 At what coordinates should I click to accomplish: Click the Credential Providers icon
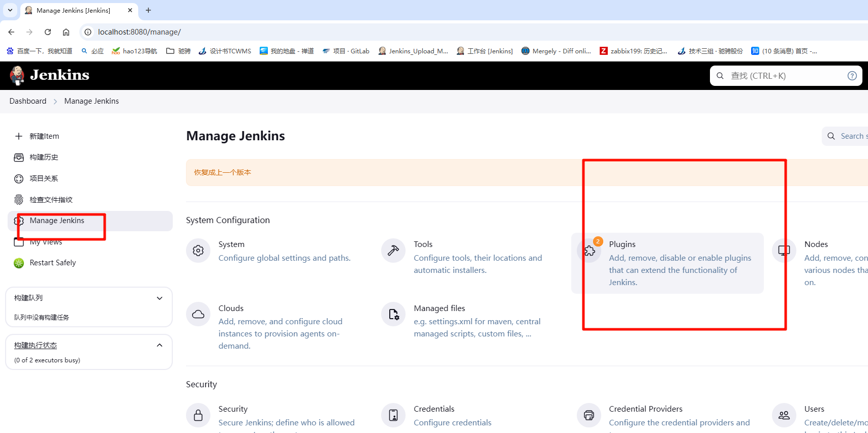click(589, 415)
